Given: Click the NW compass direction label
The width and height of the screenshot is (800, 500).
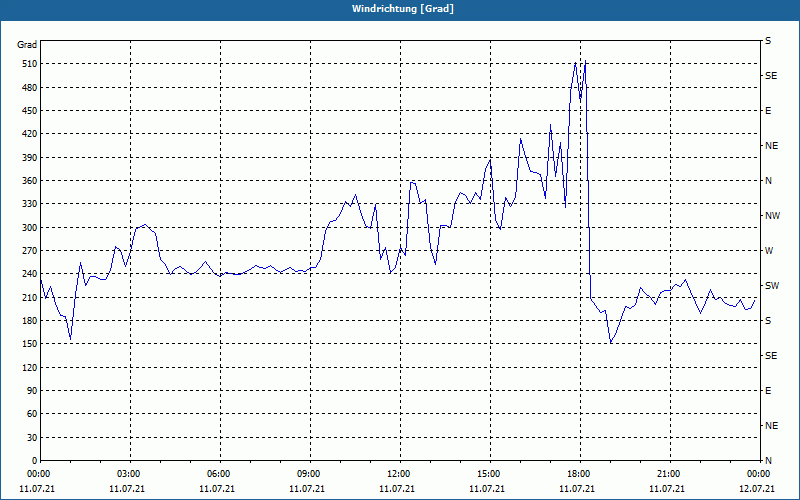Looking at the screenshot, I should pyautogui.click(x=772, y=216).
